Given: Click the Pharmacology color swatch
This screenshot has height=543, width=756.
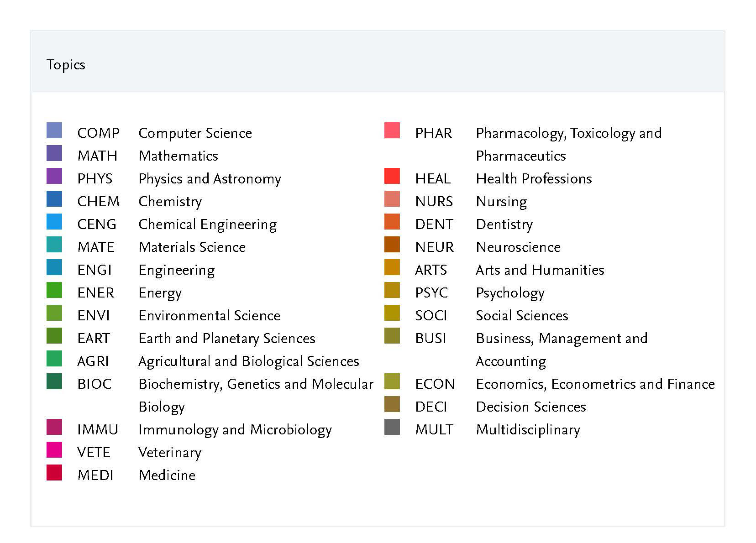Looking at the screenshot, I should pos(392,131).
